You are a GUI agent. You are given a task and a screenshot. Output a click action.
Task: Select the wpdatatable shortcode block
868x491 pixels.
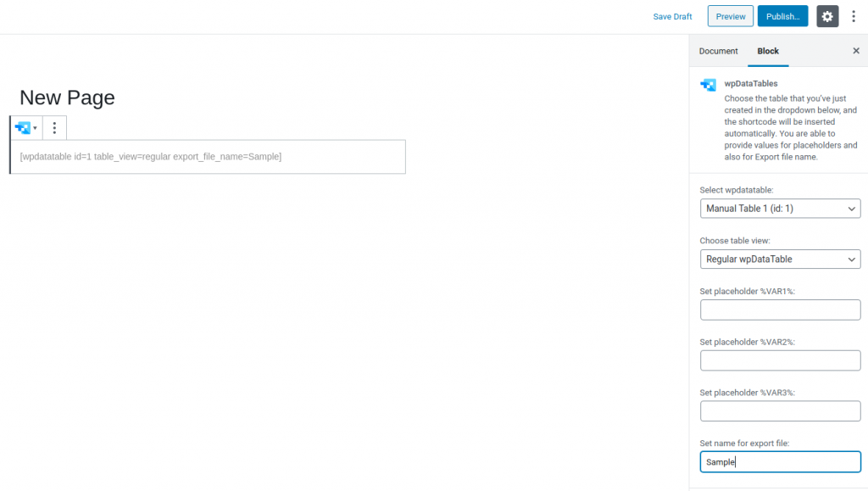pos(207,157)
